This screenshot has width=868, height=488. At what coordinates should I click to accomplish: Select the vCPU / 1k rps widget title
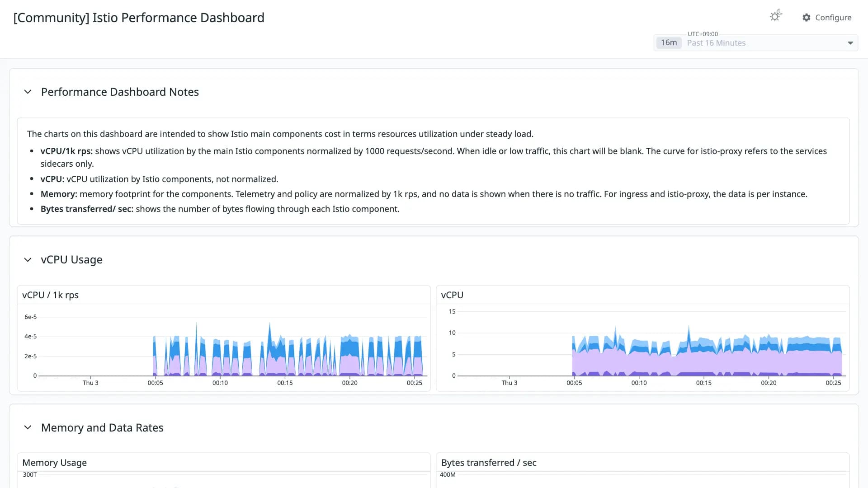tap(50, 295)
